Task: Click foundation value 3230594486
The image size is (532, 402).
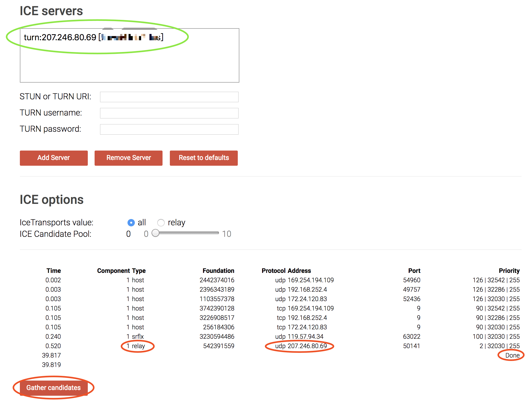Action: click(x=217, y=337)
